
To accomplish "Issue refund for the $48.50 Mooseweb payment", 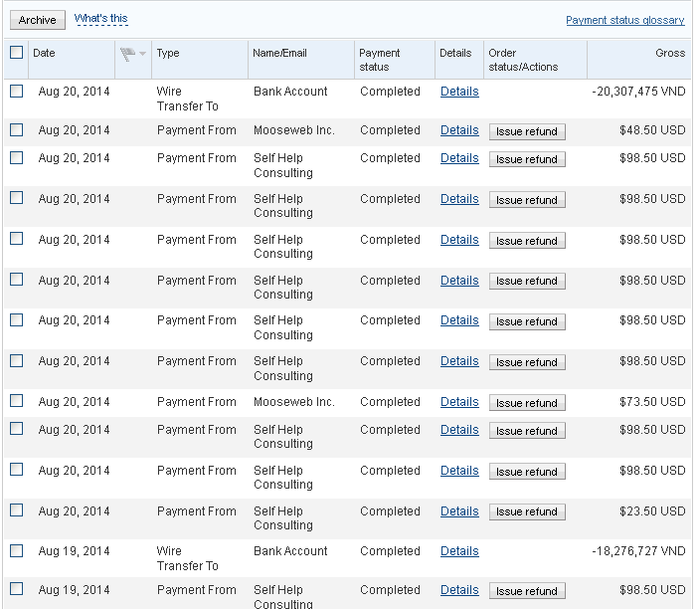I will (x=527, y=131).
